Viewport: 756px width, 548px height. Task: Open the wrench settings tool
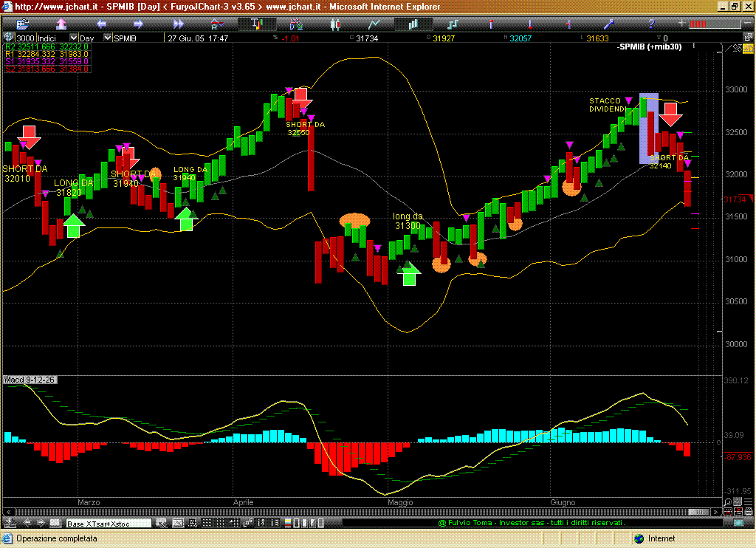tap(609, 24)
